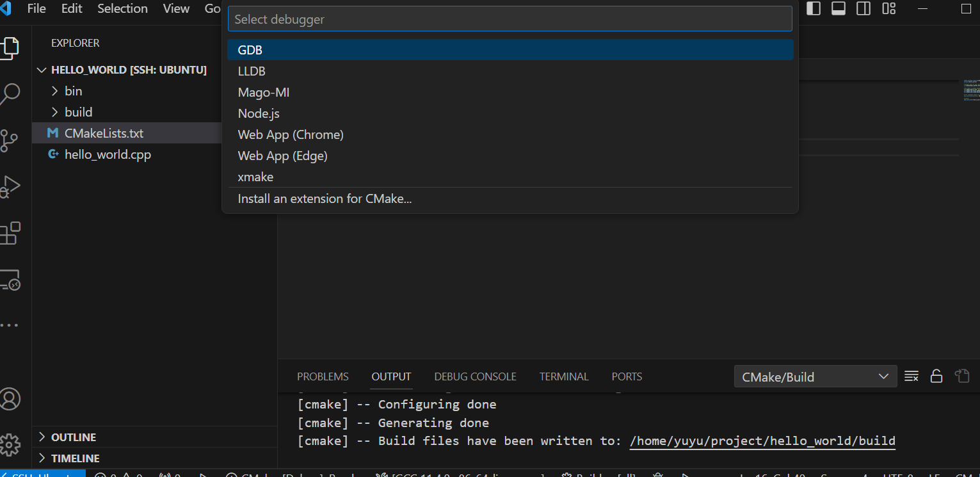Minimize the VS Code window
The image size is (980, 477).
click(922, 8)
